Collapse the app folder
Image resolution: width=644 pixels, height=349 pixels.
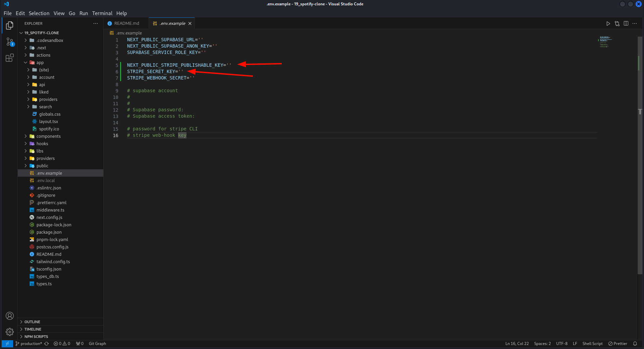pyautogui.click(x=60, y=62)
